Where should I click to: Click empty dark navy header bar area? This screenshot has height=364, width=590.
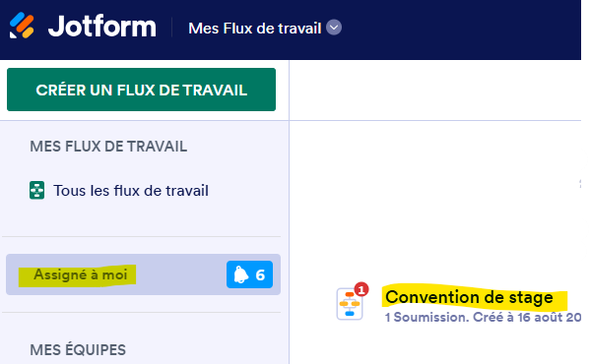[x=459, y=30]
